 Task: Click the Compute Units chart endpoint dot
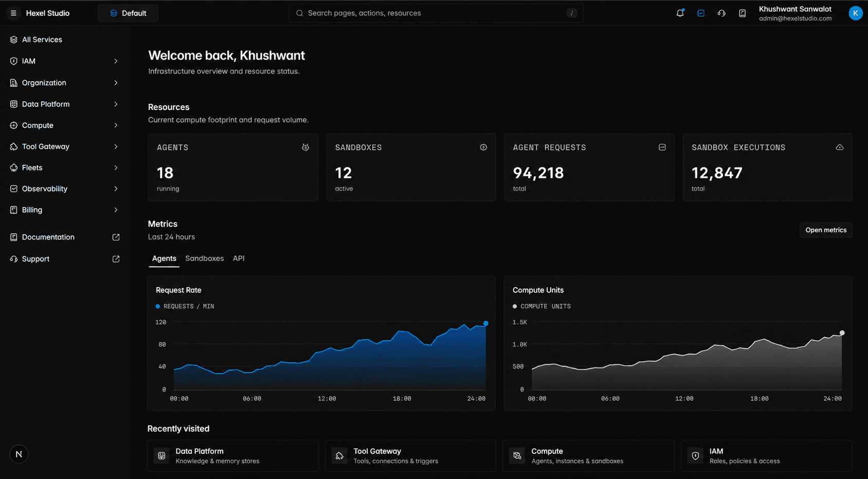tap(842, 333)
